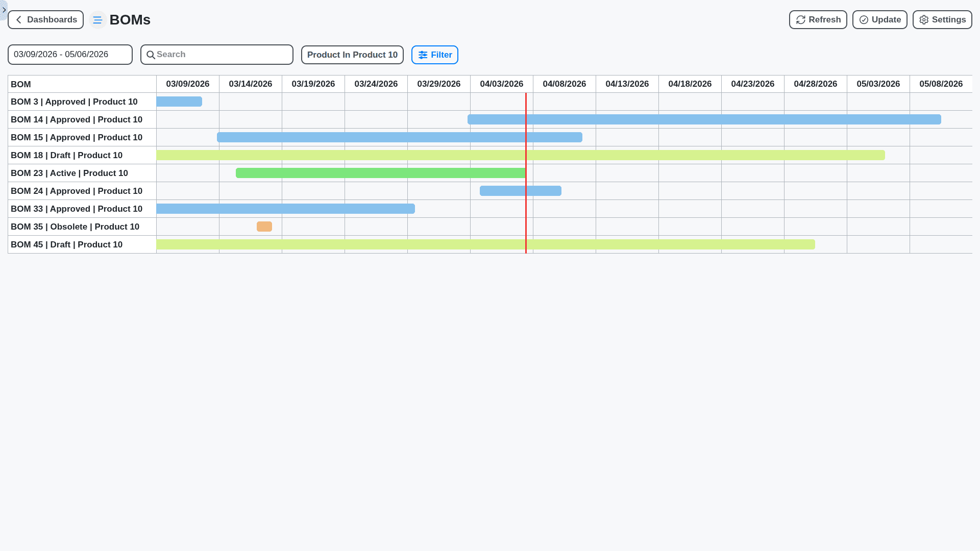The width and height of the screenshot is (980, 551).
Task: Click the blue bar for BOM 14 Approved
Action: (704, 119)
